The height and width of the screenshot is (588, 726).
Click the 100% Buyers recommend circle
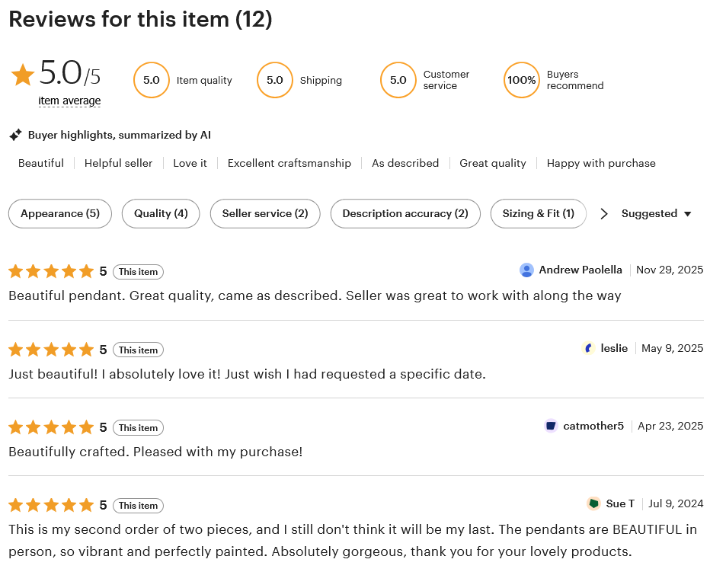click(x=521, y=80)
